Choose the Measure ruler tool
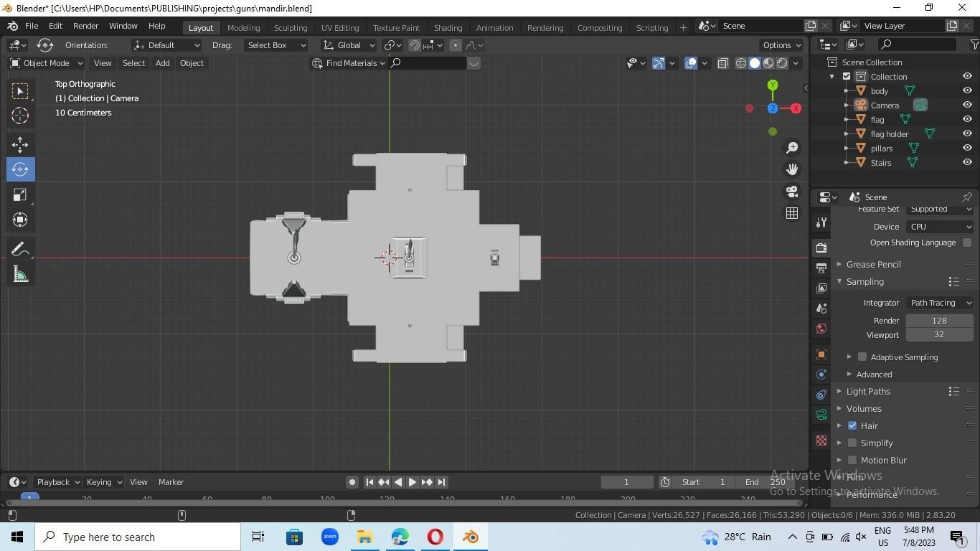Image resolution: width=980 pixels, height=551 pixels. (20, 274)
